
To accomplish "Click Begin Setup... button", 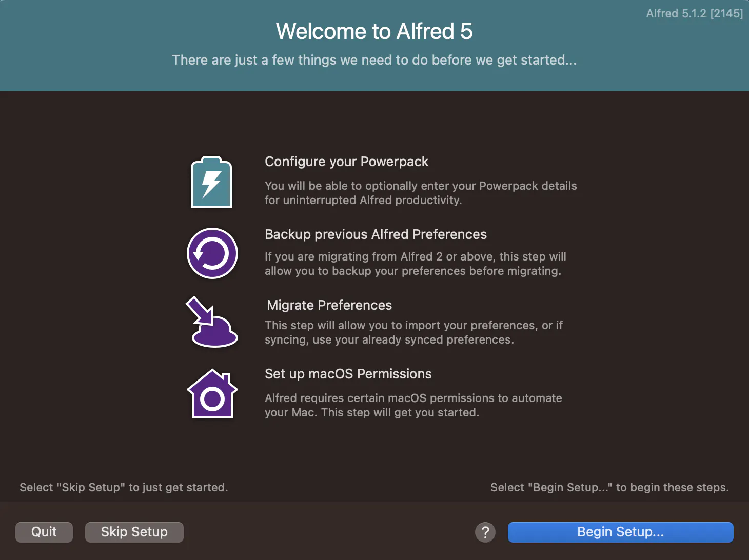I will click(x=620, y=532).
